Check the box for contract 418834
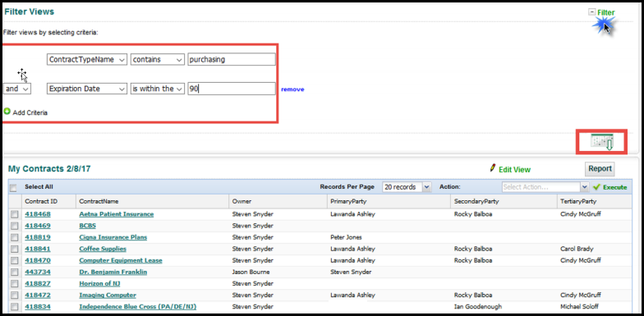This screenshot has width=644, height=316. [15, 307]
